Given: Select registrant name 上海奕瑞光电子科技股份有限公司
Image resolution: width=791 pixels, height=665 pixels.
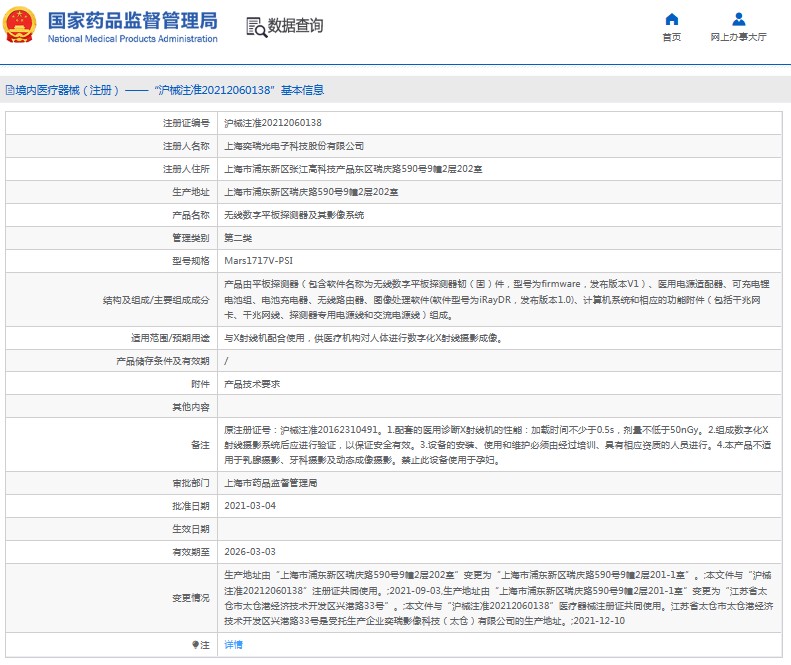Looking at the screenshot, I should pos(294,146).
